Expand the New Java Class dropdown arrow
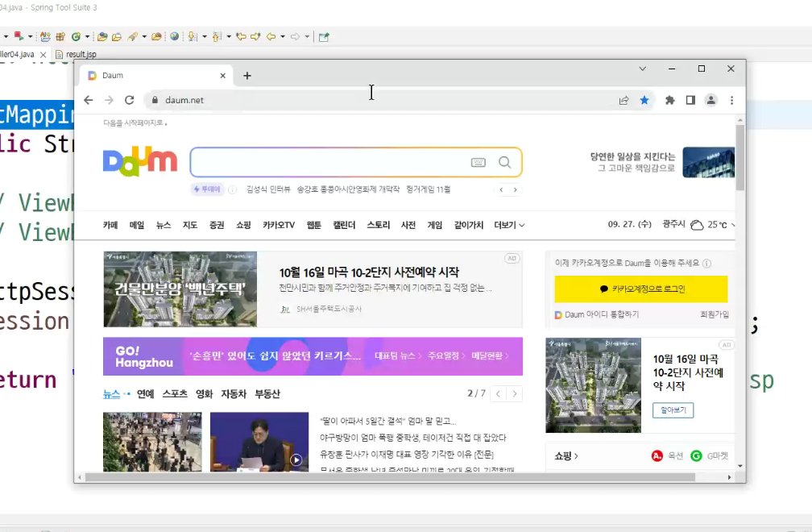 pos(87,37)
